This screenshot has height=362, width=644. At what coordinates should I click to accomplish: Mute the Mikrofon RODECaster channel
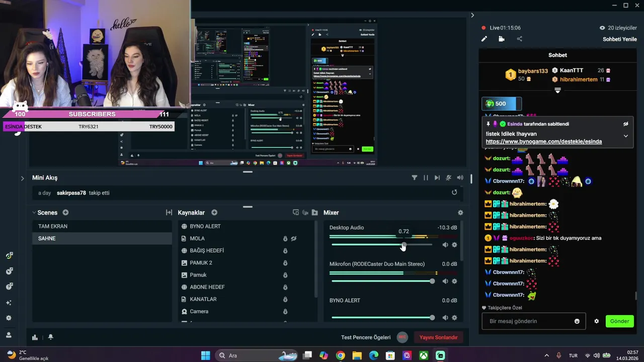point(445,281)
